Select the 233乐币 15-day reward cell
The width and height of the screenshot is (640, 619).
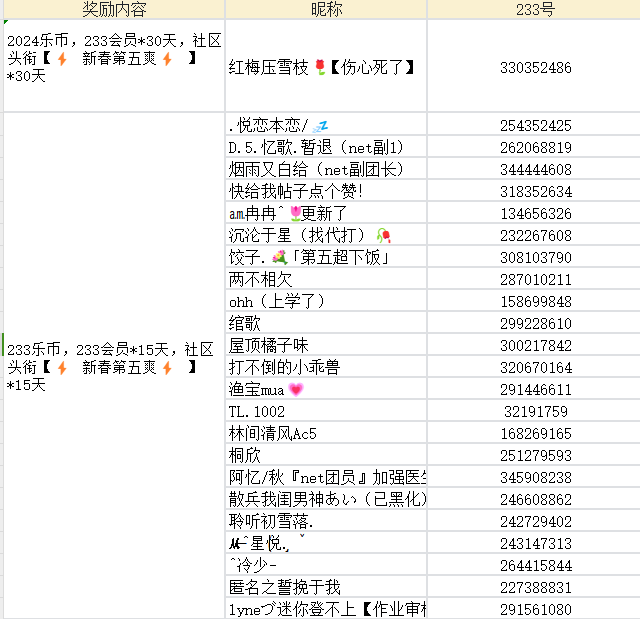113,367
